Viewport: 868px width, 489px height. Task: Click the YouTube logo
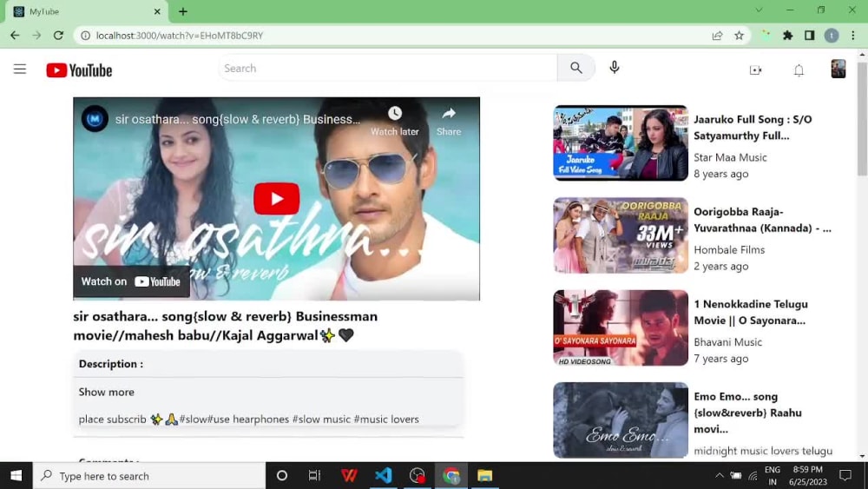(x=79, y=70)
